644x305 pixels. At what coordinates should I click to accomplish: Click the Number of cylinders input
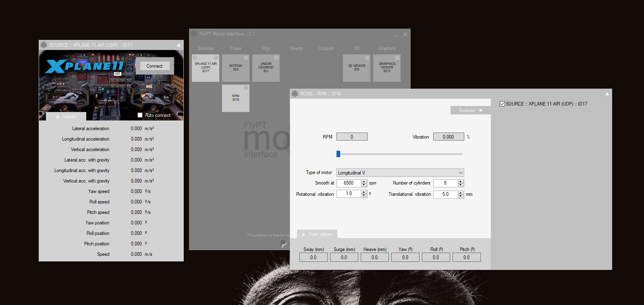(x=446, y=183)
